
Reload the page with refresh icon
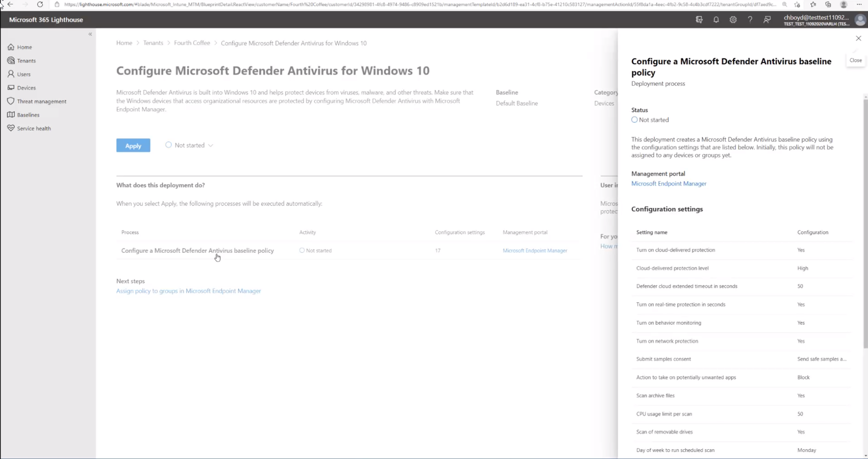point(40,5)
